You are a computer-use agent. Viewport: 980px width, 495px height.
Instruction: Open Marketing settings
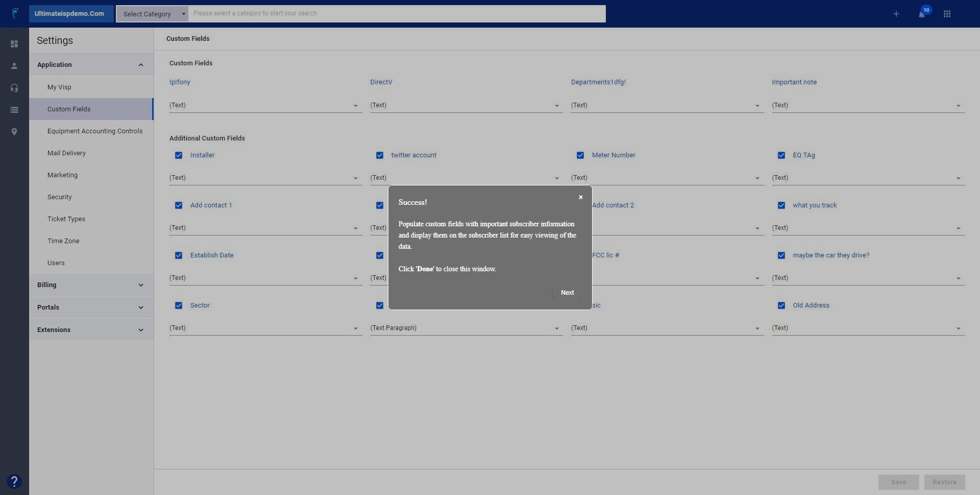[91, 175]
